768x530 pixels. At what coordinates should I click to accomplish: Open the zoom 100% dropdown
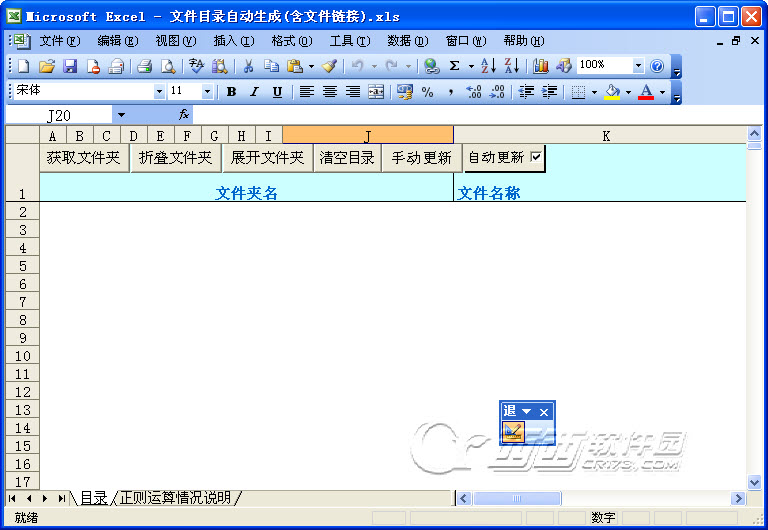(x=638, y=66)
